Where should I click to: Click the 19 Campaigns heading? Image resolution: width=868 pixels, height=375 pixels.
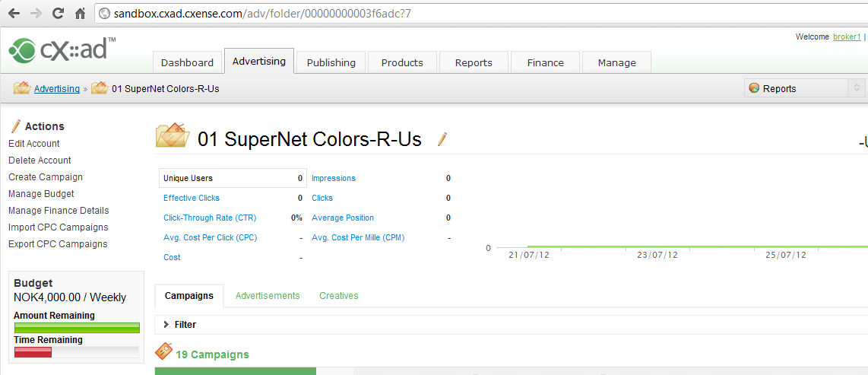pos(213,354)
